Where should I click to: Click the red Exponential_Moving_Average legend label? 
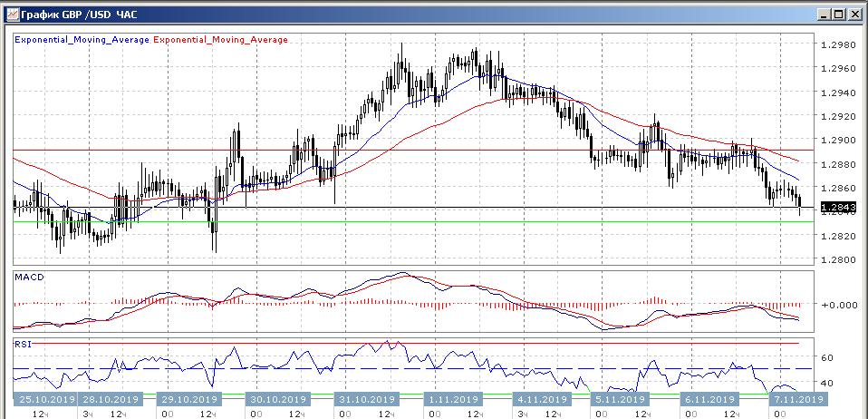point(221,40)
